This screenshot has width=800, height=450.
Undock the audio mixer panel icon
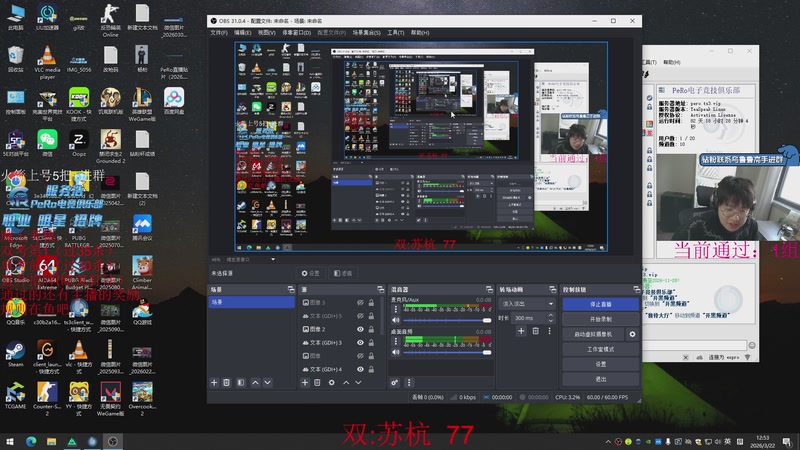tap(489, 289)
